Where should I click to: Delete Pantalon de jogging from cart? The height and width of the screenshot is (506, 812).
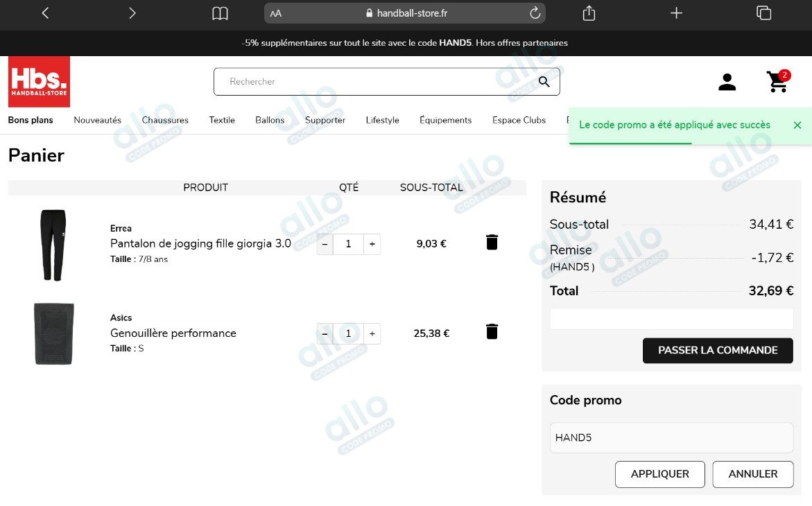(492, 242)
